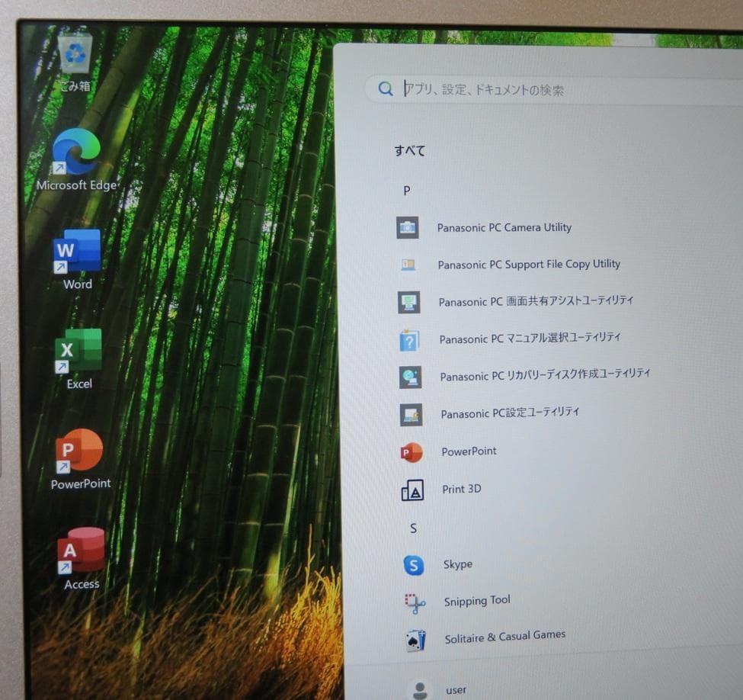Launch Print 3D from the app list
This screenshot has height=700, width=743.
[x=462, y=489]
